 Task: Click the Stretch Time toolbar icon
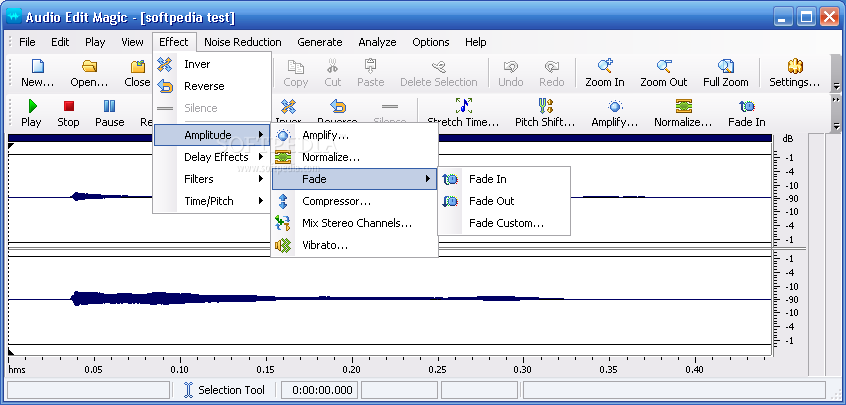coord(463,106)
